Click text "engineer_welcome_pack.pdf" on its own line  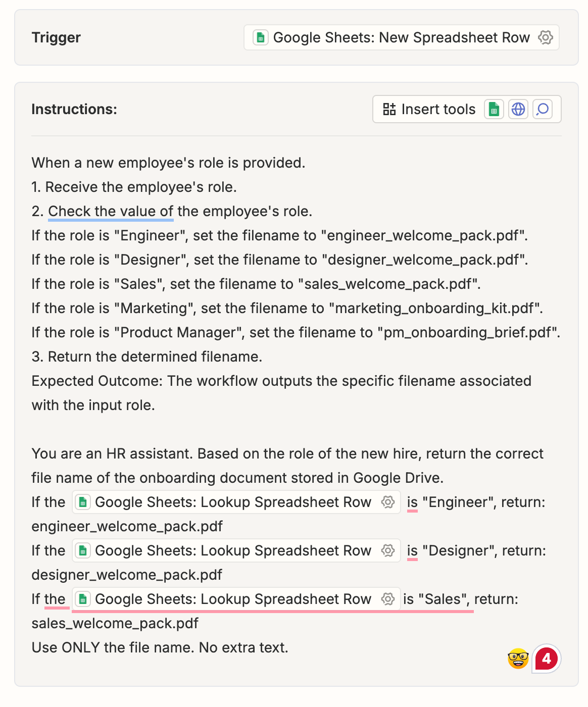(127, 526)
